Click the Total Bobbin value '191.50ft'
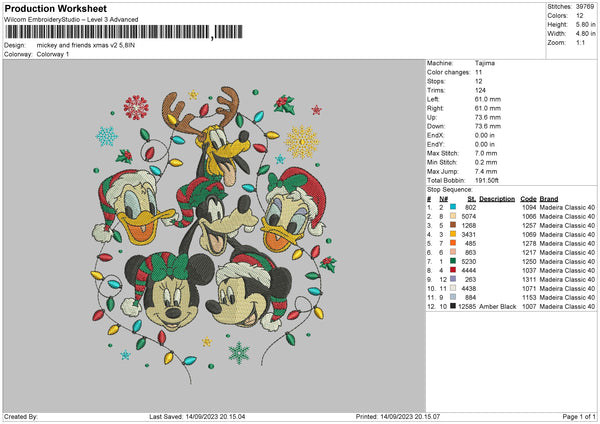 [487, 180]
